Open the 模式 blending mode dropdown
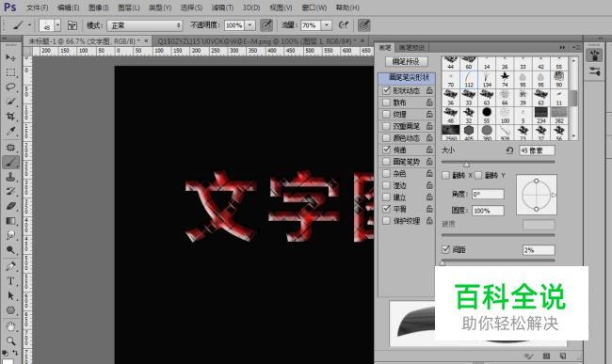The height and width of the screenshot is (364, 612). (145, 25)
